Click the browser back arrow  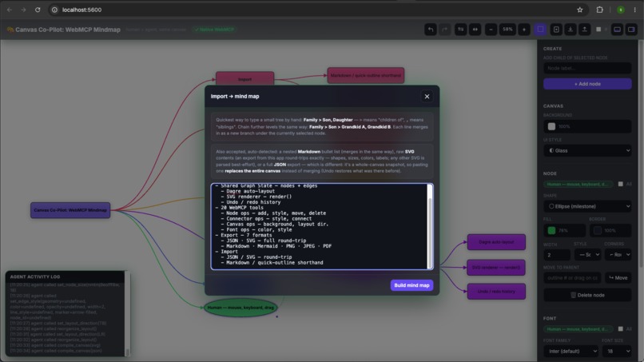10,10
